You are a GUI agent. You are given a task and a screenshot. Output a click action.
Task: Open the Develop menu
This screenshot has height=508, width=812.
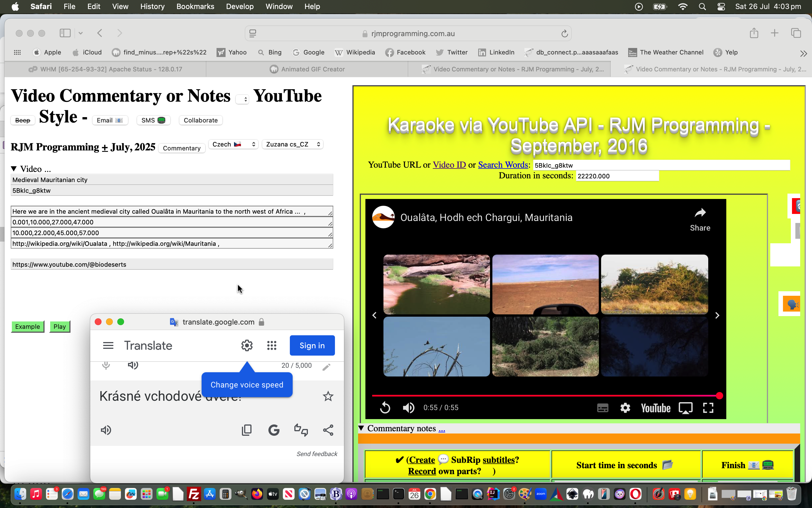coord(240,6)
